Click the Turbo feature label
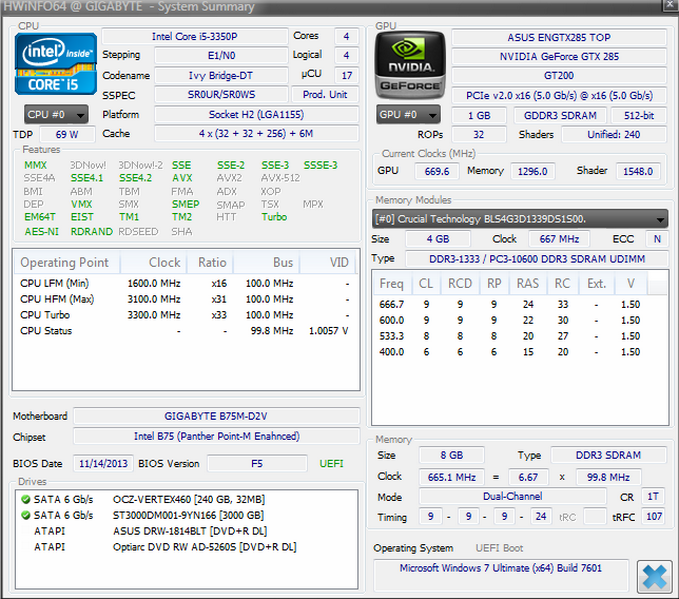 [x=274, y=217]
